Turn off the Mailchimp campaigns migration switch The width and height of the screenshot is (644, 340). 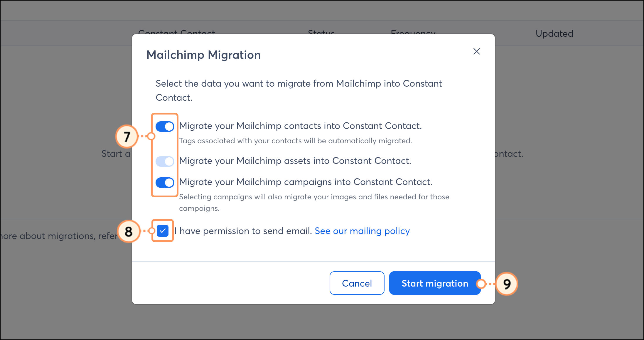coord(165,182)
